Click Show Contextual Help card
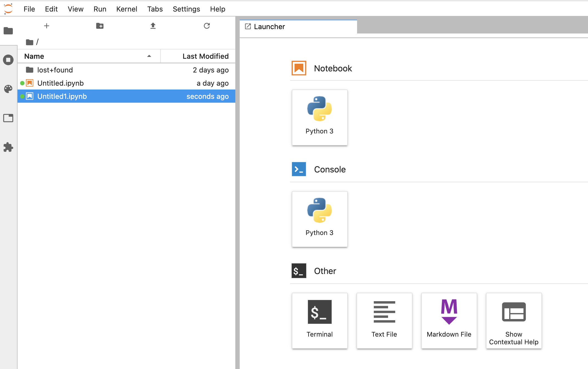The width and height of the screenshot is (588, 369). point(514,320)
